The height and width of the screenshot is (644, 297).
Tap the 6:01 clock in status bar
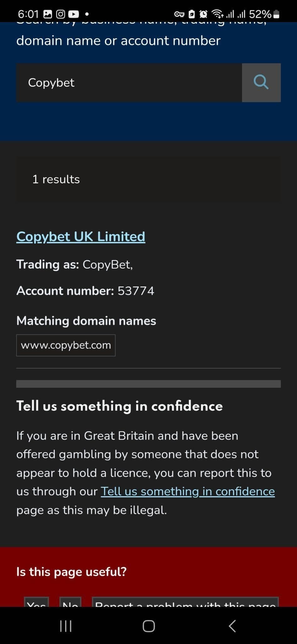29,14
